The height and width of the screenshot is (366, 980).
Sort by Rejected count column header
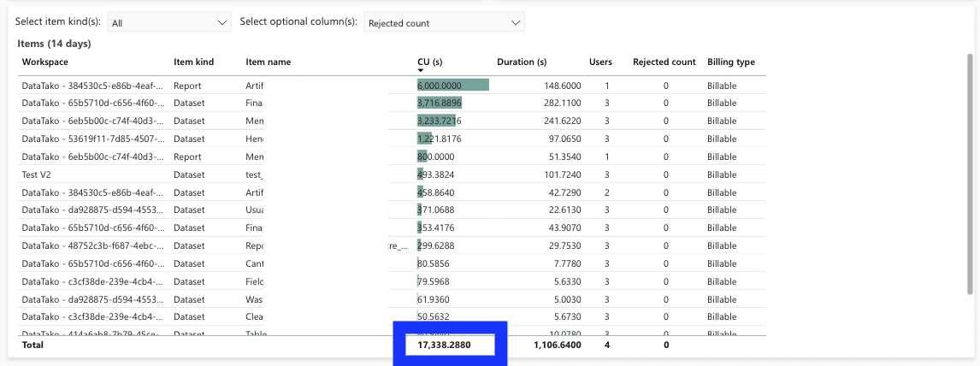pyautogui.click(x=664, y=62)
